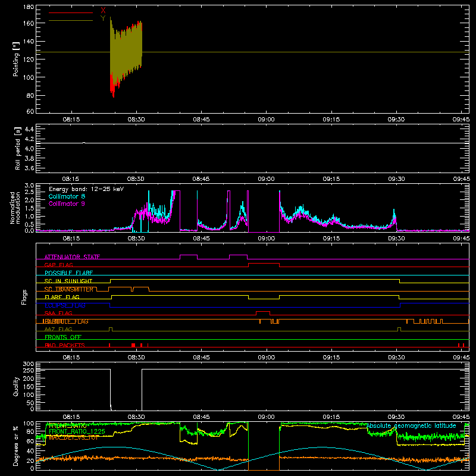Click the 180 tick on Pointing axis
Screen dimensions: 476x476
[x=29, y=7]
